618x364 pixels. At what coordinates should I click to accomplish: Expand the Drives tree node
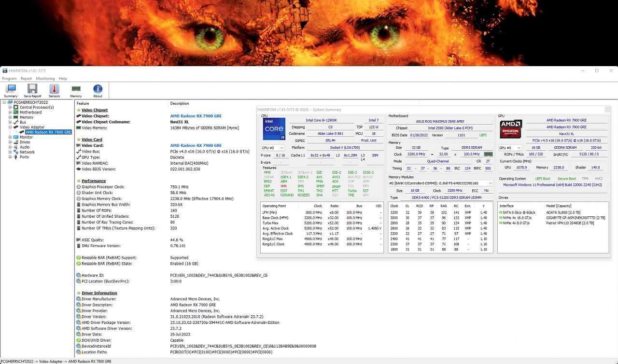click(10, 142)
